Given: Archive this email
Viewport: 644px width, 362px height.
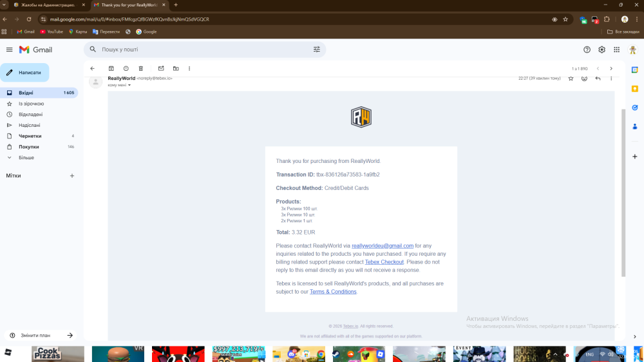Looking at the screenshot, I should point(111,69).
